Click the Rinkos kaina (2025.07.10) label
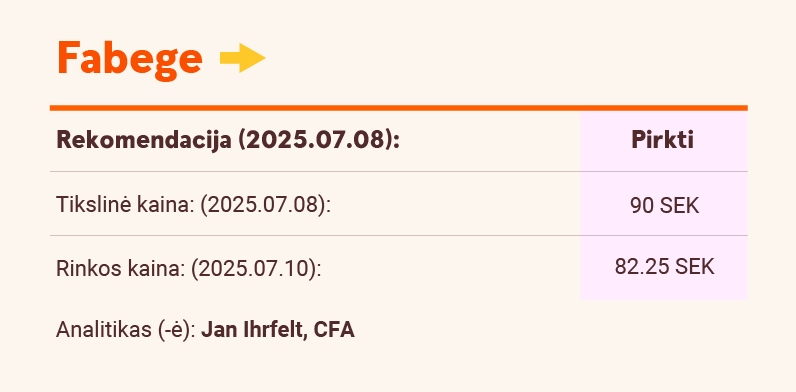 pos(189,269)
